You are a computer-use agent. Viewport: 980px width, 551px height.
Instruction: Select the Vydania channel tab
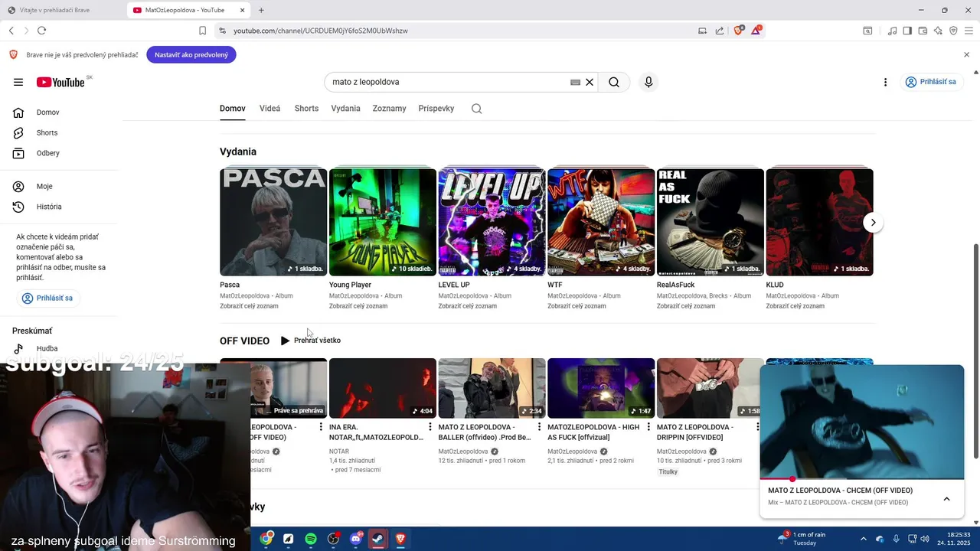345,109
